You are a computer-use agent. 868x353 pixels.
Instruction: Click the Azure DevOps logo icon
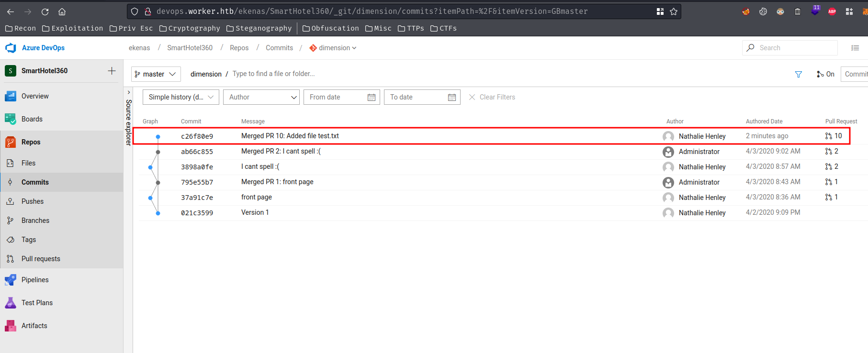click(11, 48)
